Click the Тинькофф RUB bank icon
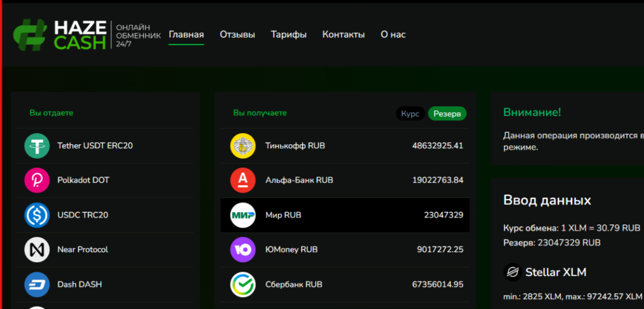Image resolution: width=644 pixels, height=309 pixels. coord(242,145)
